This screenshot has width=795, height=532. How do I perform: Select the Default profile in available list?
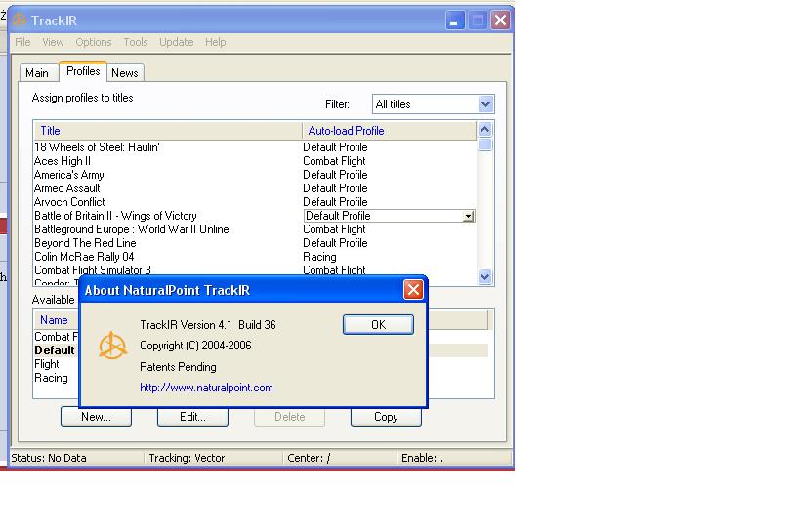[55, 350]
